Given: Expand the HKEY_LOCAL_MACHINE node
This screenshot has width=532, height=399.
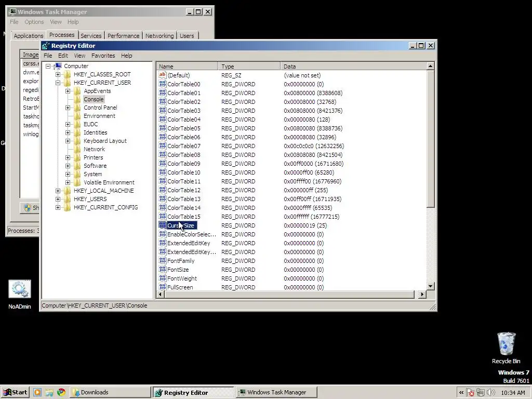Looking at the screenshot, I should [x=58, y=191].
